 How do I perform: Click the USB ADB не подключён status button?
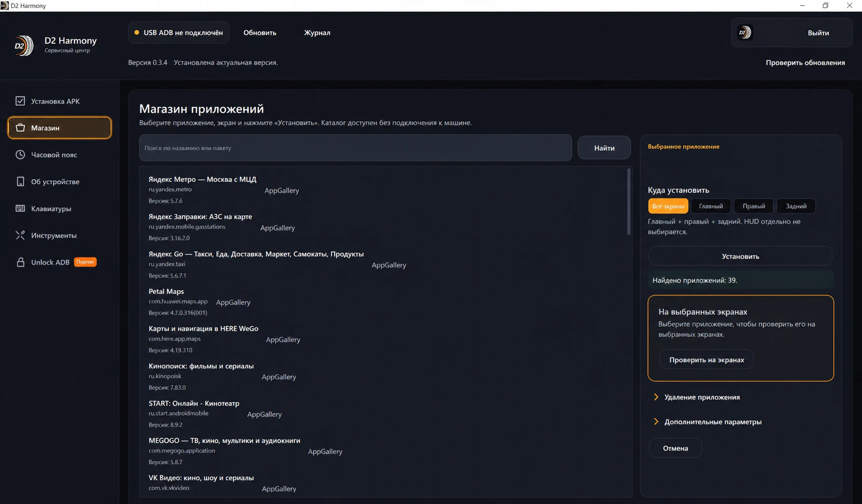179,33
